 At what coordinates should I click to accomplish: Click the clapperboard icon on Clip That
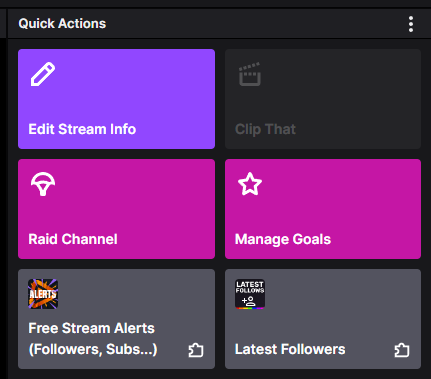click(x=250, y=74)
